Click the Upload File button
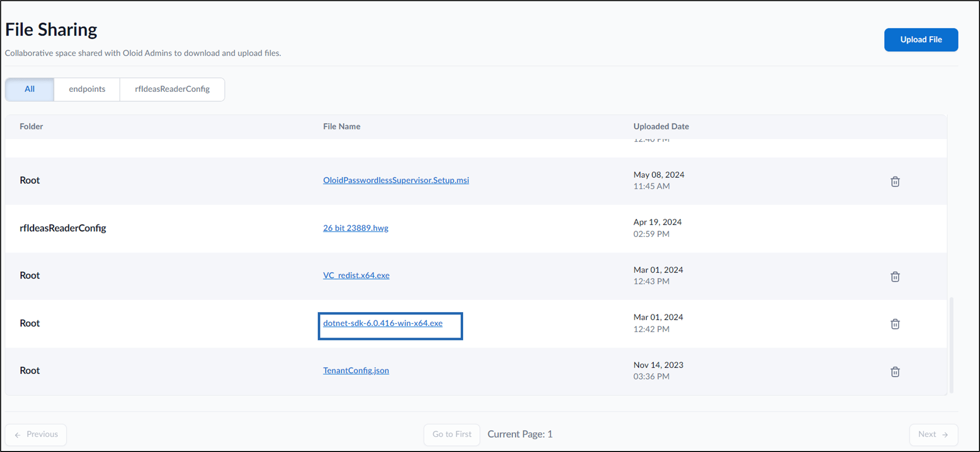This screenshot has height=452, width=980. click(x=921, y=40)
